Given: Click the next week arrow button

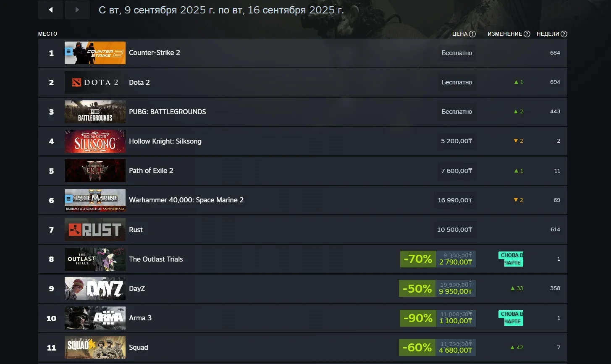Looking at the screenshot, I should 77,10.
